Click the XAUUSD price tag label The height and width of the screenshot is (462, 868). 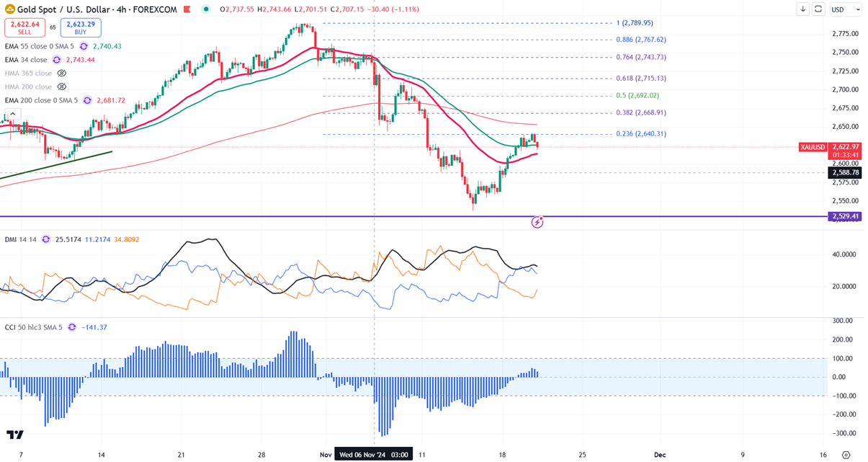tap(813, 147)
